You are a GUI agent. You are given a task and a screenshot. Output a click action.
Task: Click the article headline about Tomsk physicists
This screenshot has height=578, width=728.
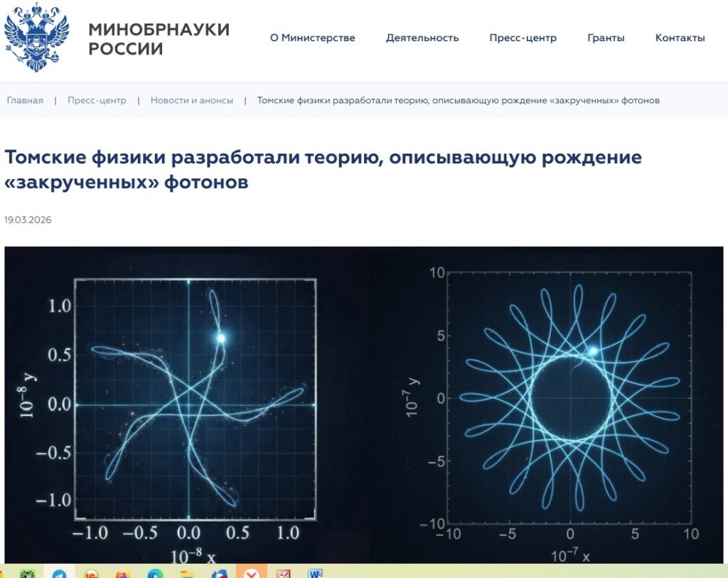coord(323,169)
